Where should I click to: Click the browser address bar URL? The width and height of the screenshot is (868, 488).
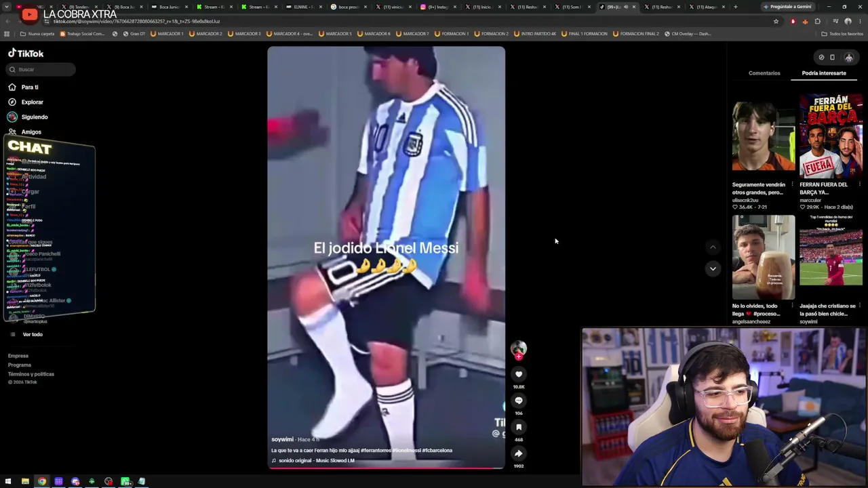136,21
